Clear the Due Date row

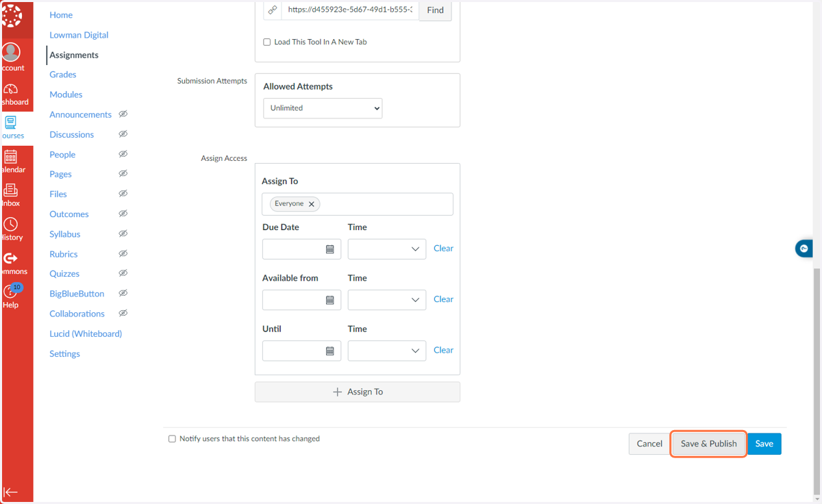pyautogui.click(x=443, y=249)
